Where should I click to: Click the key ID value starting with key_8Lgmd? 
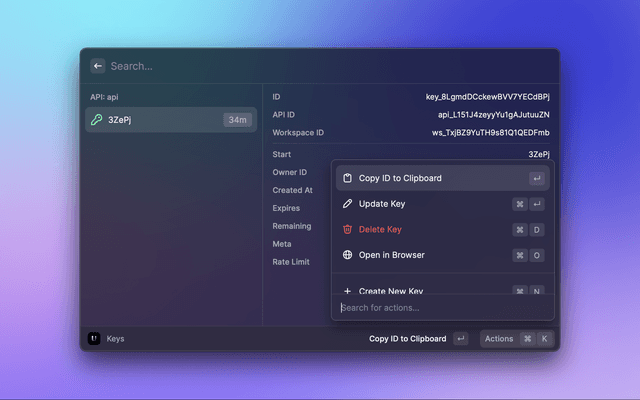(x=487, y=97)
